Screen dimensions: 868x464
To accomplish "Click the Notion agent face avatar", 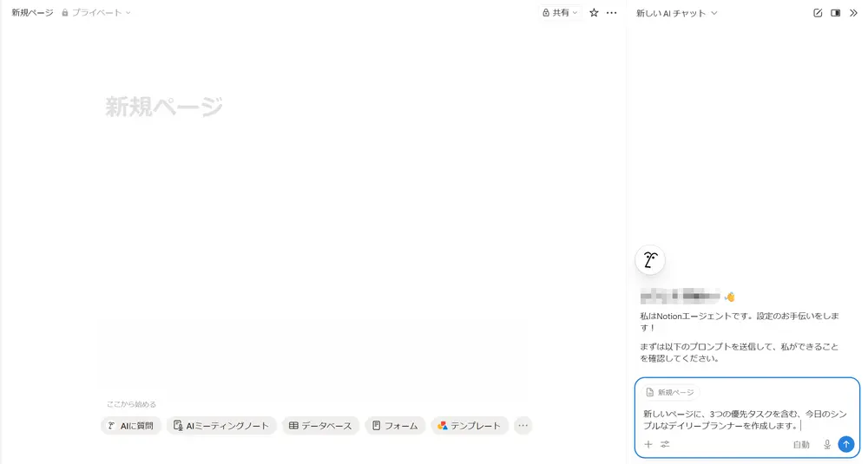I will coord(650,260).
